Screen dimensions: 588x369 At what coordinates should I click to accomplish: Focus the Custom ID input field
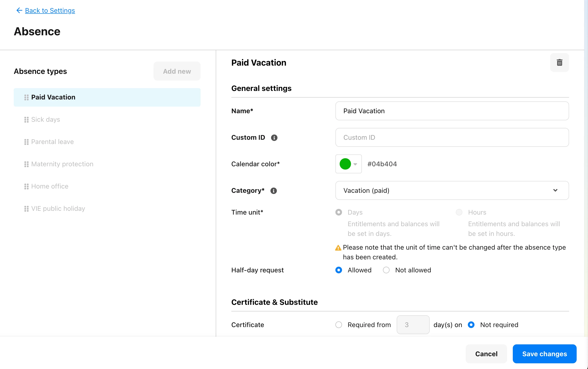pyautogui.click(x=452, y=137)
